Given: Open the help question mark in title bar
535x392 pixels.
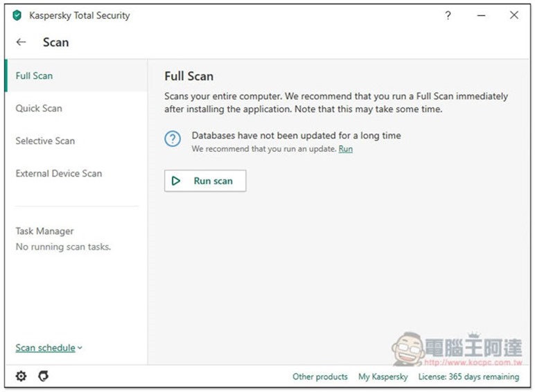Looking at the screenshot, I should 448,15.
